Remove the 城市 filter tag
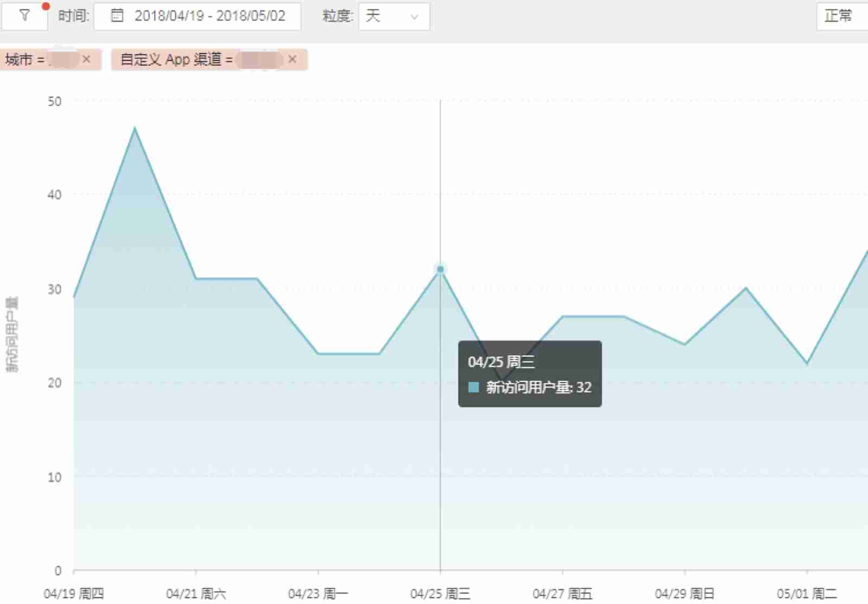Viewport: 868px width, 604px height. pos(86,59)
